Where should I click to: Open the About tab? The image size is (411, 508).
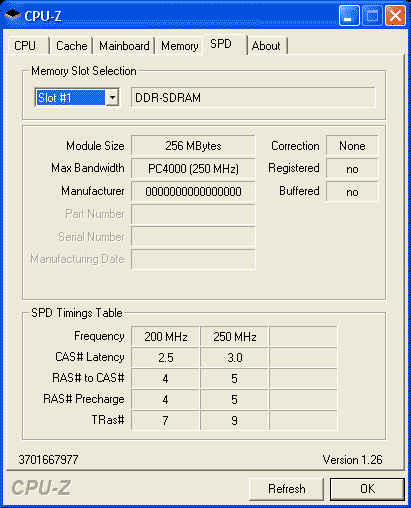267,46
